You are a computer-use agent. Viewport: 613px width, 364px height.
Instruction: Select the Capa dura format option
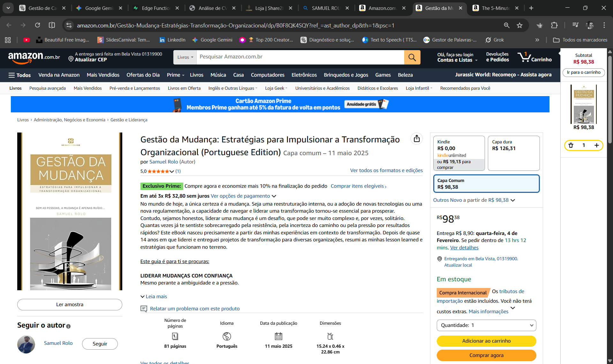tap(513, 153)
